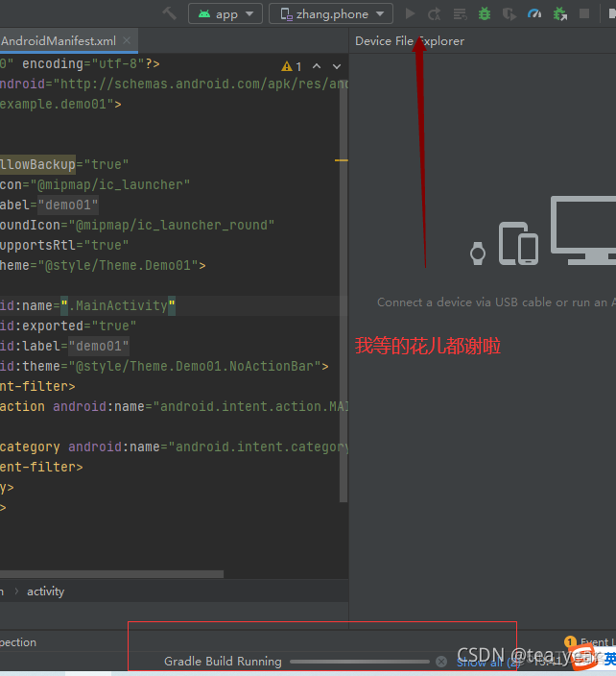
Task: Click the android.intent.action name value
Action: [250, 406]
